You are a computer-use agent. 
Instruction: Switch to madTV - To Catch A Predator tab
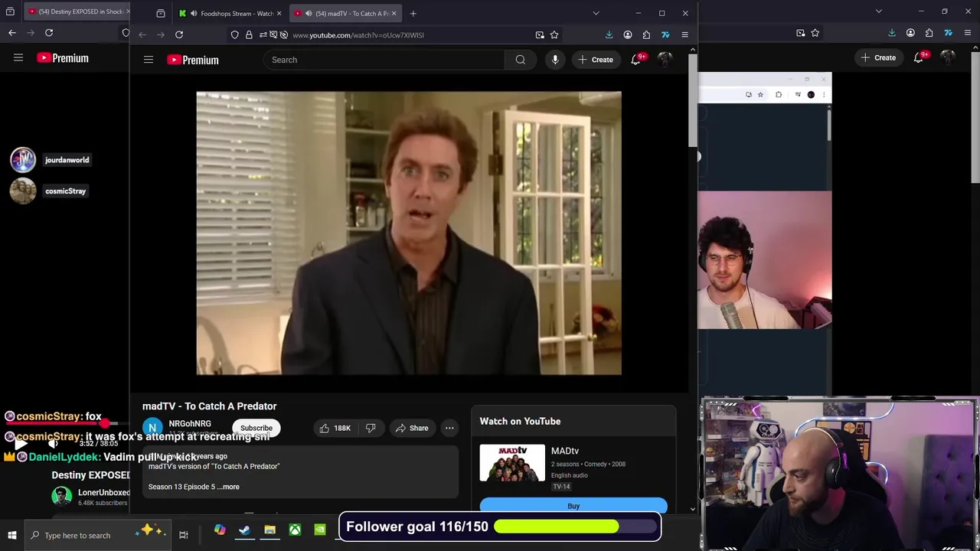(345, 13)
